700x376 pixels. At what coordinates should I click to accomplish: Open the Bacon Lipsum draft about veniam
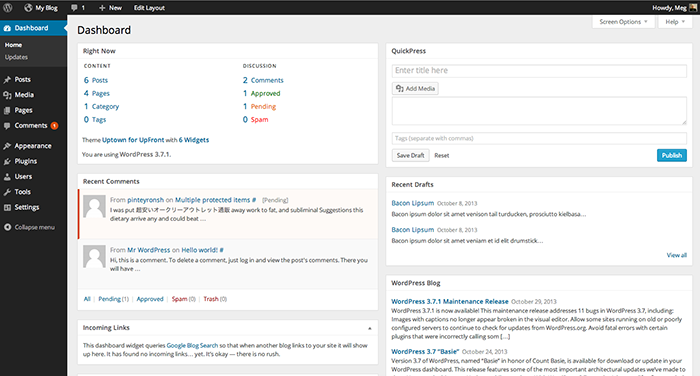tap(412, 230)
